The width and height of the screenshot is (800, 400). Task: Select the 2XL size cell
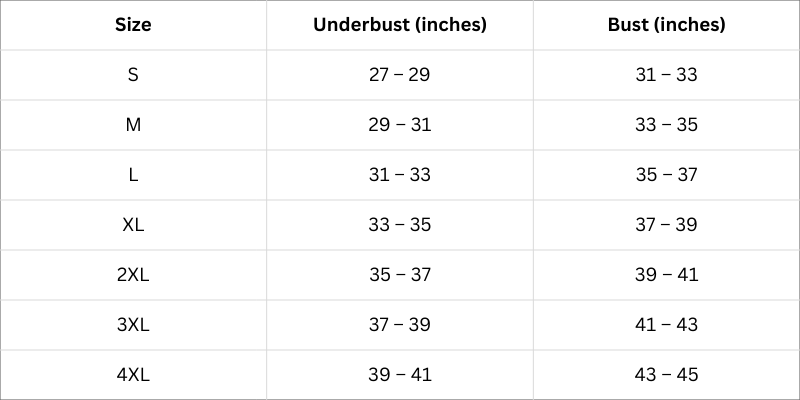pyautogui.click(x=133, y=275)
